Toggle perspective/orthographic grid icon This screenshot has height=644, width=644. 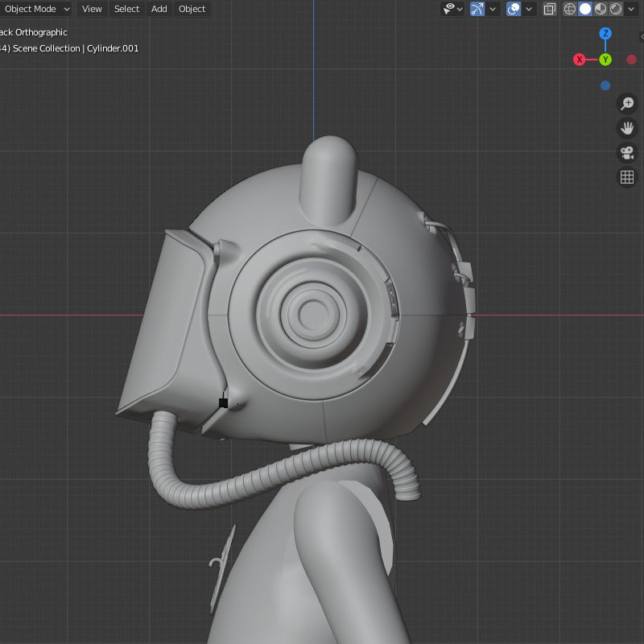[x=627, y=177]
